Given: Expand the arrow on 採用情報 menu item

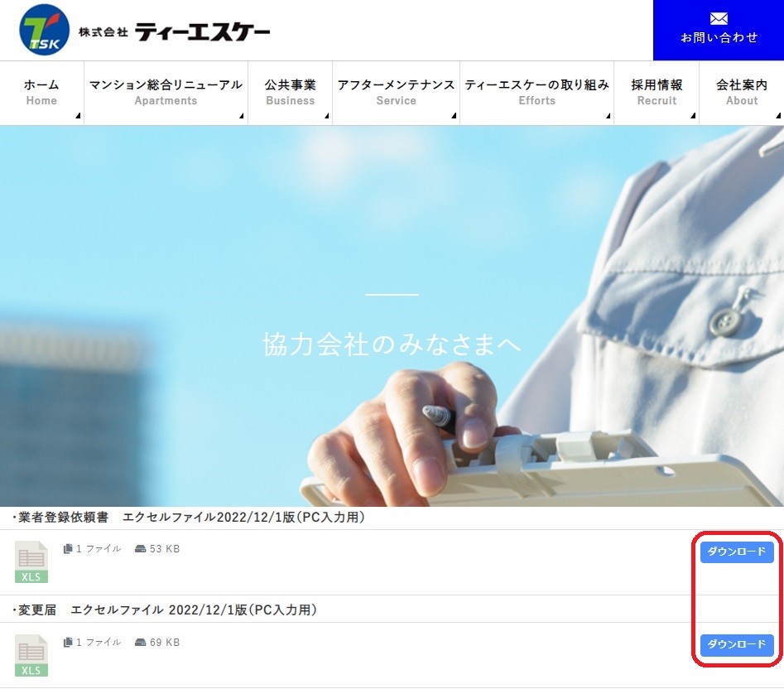Looking at the screenshot, I should pyautogui.click(x=693, y=116).
